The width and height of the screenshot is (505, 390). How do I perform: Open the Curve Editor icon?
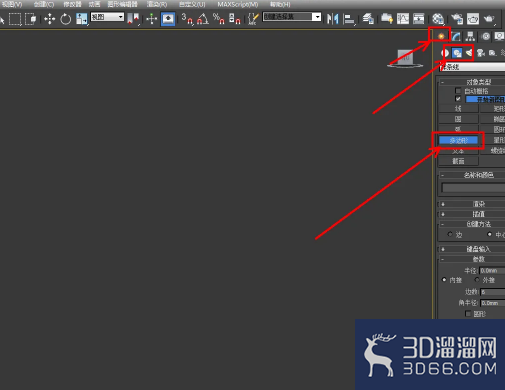coord(403,19)
